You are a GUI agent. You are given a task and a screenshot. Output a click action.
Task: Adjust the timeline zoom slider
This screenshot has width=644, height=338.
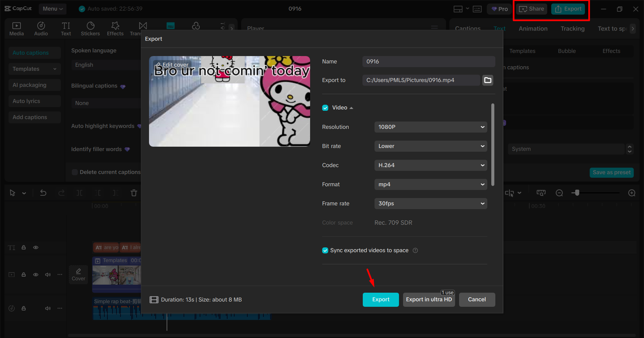577,193
